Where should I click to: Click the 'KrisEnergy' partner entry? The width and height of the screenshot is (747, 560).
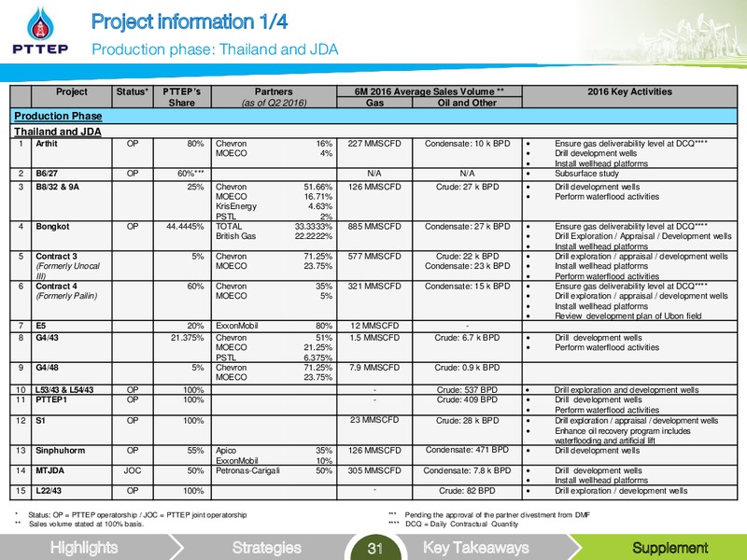pyautogui.click(x=236, y=206)
